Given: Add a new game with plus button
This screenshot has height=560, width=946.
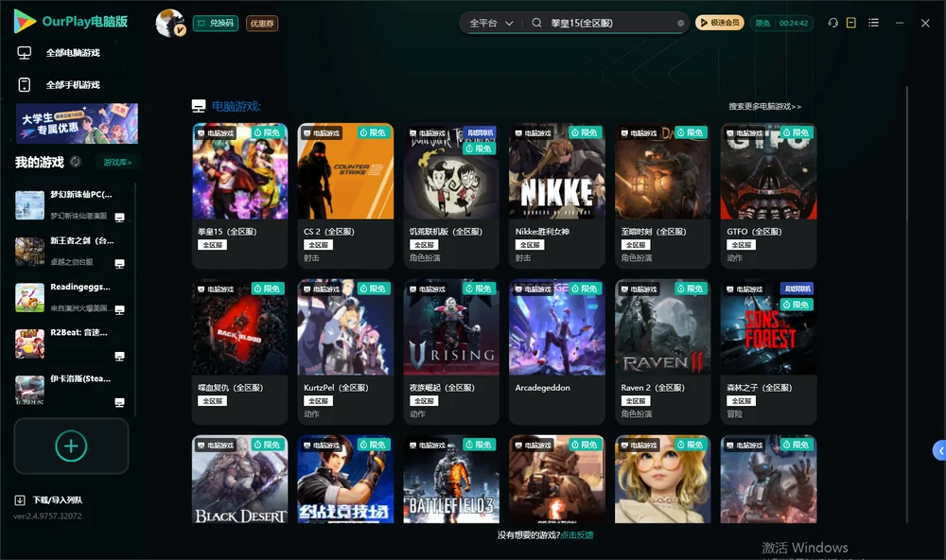Looking at the screenshot, I should 71,446.
